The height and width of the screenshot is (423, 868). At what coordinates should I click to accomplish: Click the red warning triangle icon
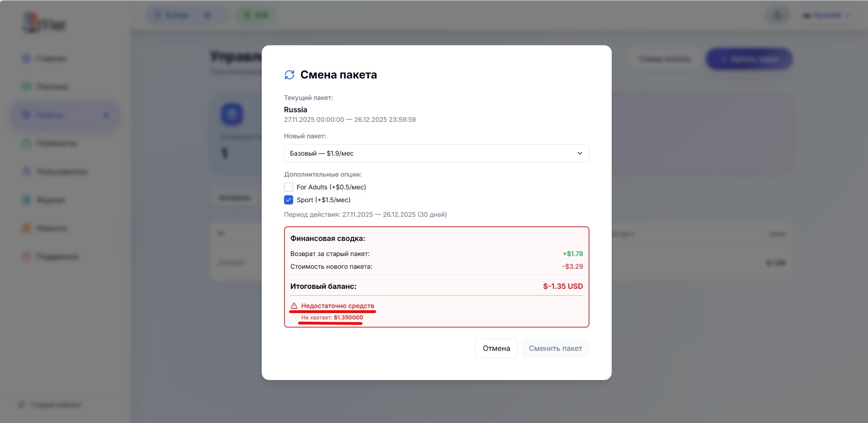tap(294, 306)
